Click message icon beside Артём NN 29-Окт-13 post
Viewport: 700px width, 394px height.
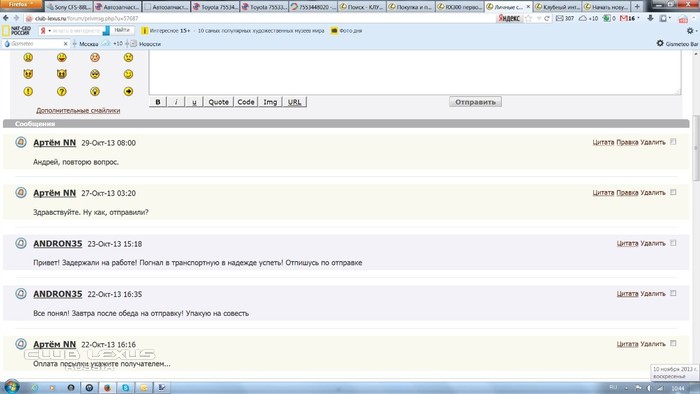pyautogui.click(x=21, y=142)
